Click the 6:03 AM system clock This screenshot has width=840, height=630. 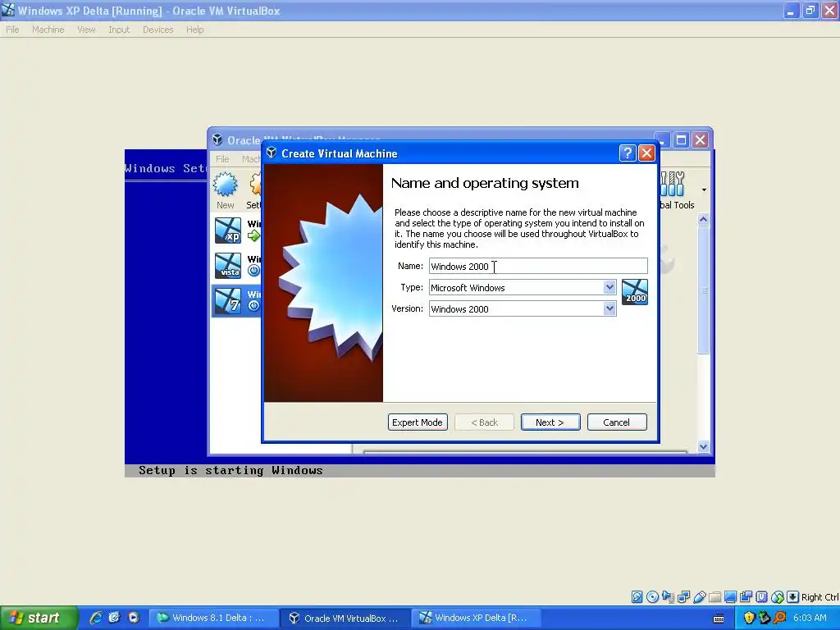(810, 618)
